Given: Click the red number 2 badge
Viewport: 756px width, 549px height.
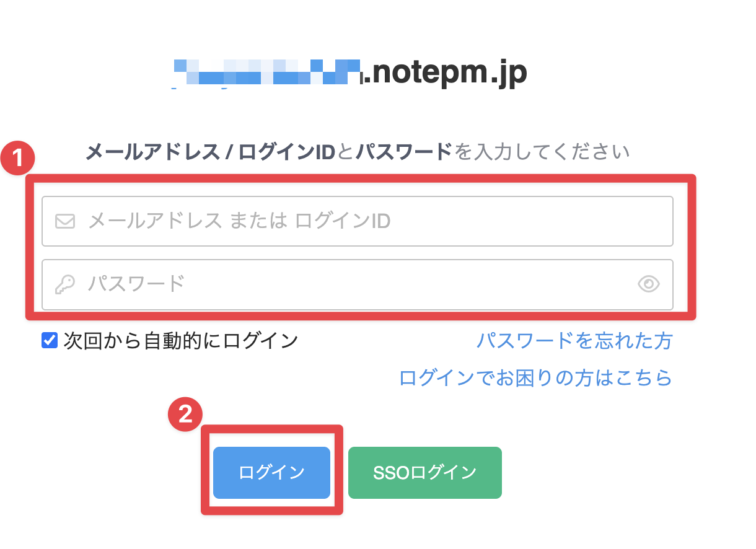Looking at the screenshot, I should [x=185, y=415].
